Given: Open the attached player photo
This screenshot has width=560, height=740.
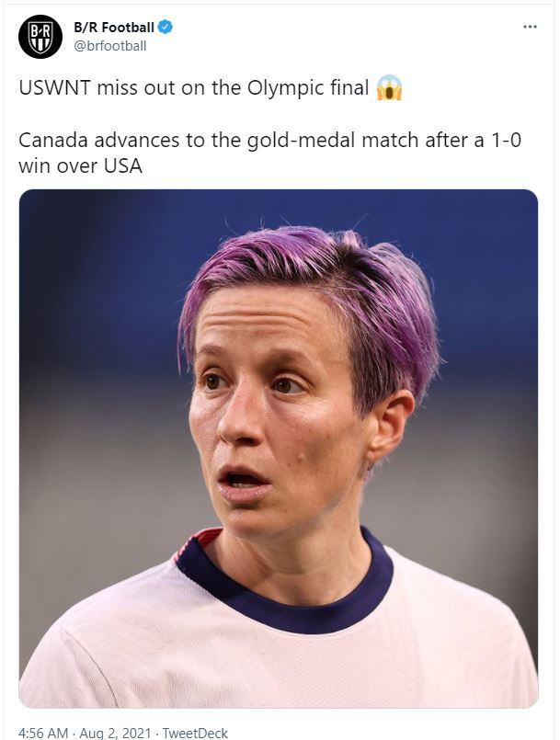Looking at the screenshot, I should (278, 449).
